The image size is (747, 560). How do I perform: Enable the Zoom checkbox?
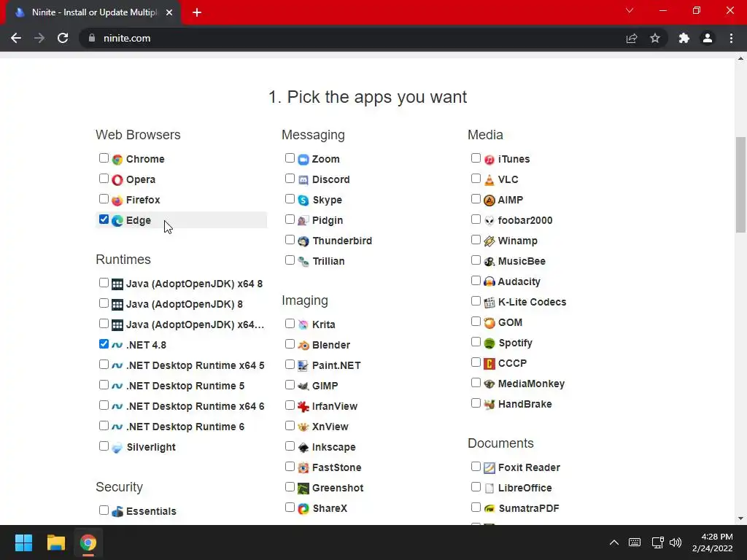[290, 158]
